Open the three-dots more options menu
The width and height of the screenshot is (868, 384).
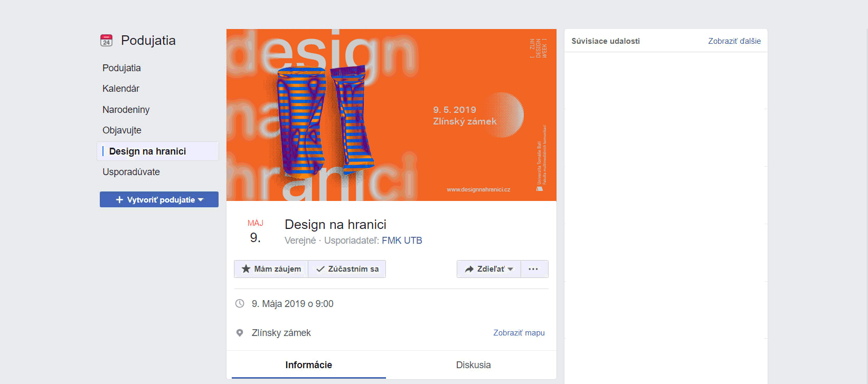pyautogui.click(x=534, y=269)
